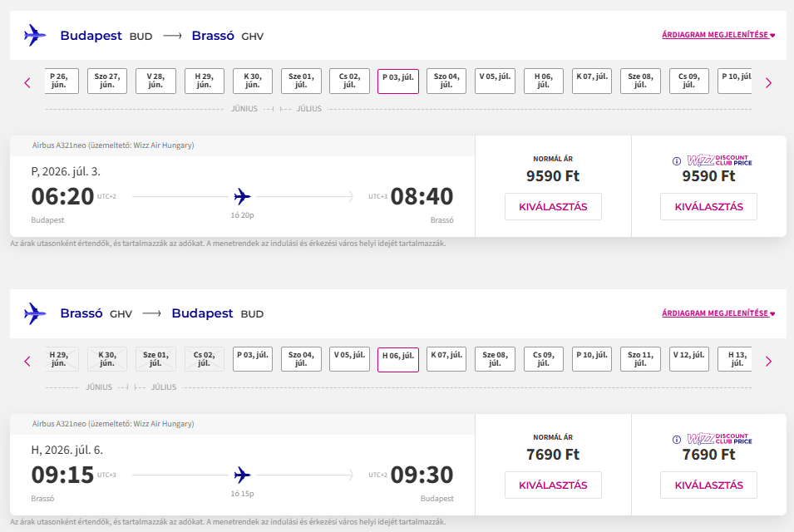Click the info icon beside outbound Wizz Discount Club price
The height and width of the screenshot is (532, 794).
click(x=677, y=161)
